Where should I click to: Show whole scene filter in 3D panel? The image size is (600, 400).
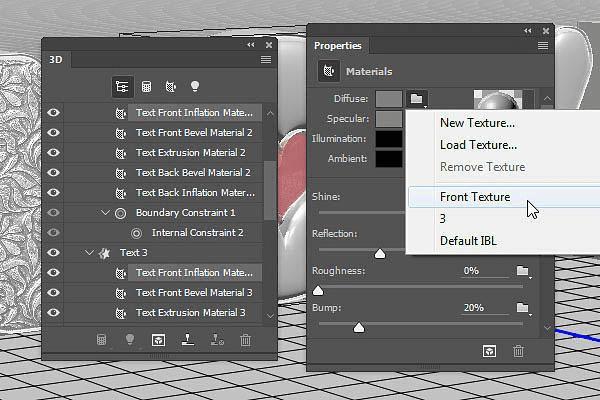tap(122, 87)
